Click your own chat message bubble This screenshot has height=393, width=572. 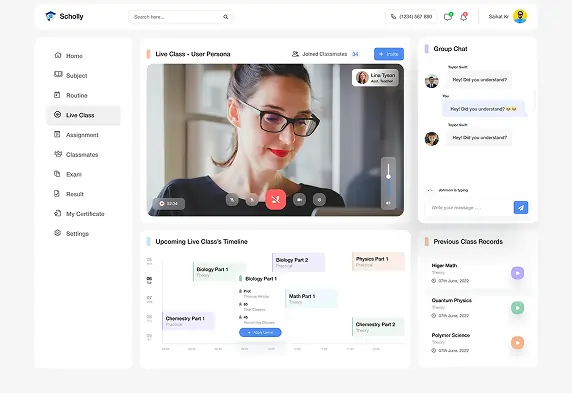coord(484,109)
